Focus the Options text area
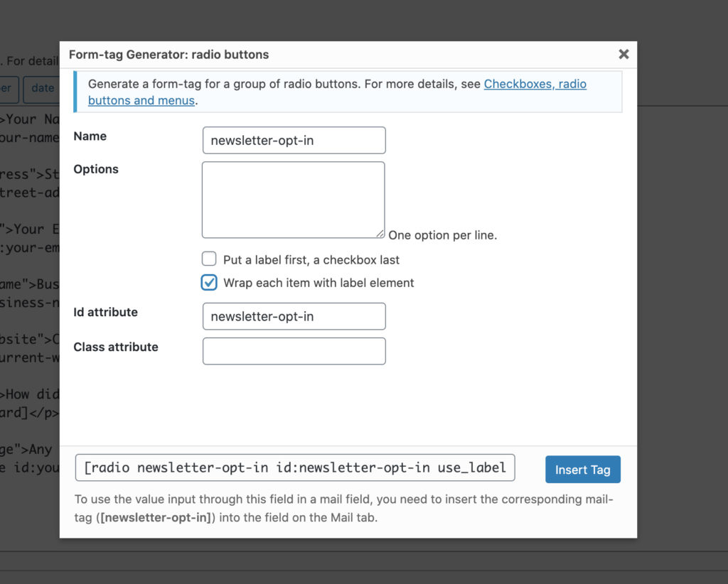The height and width of the screenshot is (584, 728). 294,200
